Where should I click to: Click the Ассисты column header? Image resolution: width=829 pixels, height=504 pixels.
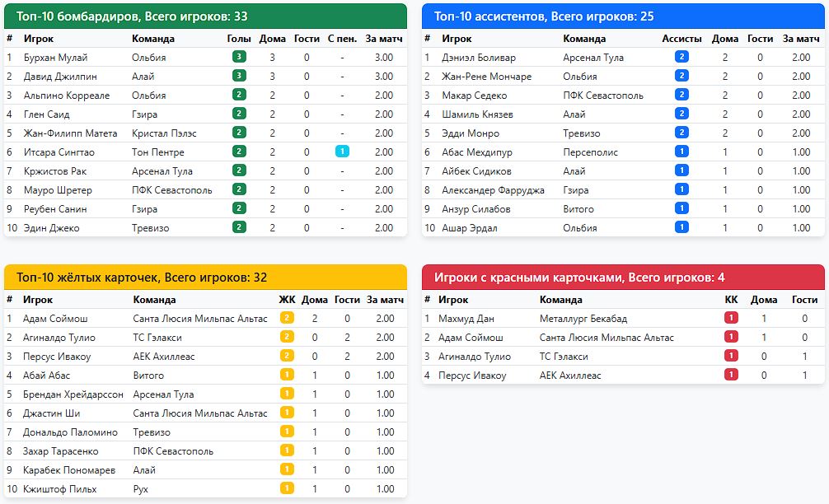pyautogui.click(x=681, y=39)
